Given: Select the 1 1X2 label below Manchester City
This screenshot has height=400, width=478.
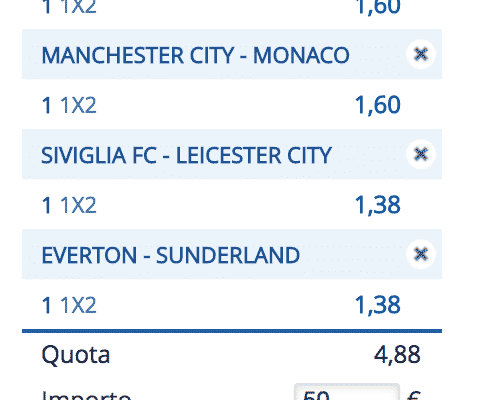Looking at the screenshot, I should [x=69, y=105].
